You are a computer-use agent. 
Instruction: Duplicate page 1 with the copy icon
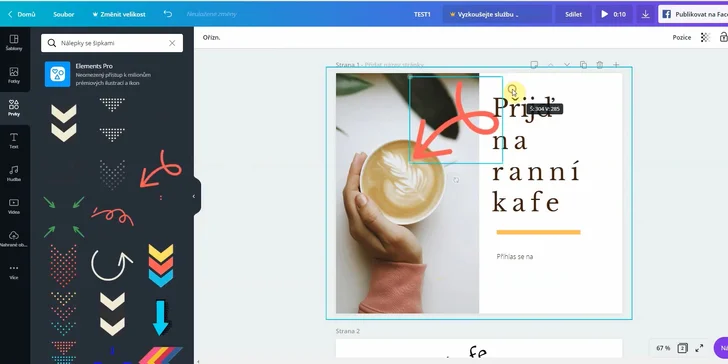(583, 65)
